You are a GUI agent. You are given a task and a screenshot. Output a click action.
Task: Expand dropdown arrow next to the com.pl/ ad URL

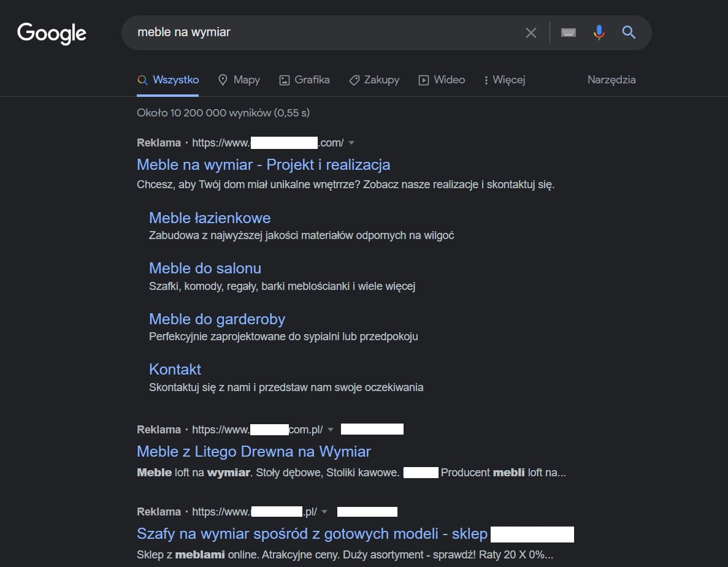pyautogui.click(x=331, y=430)
